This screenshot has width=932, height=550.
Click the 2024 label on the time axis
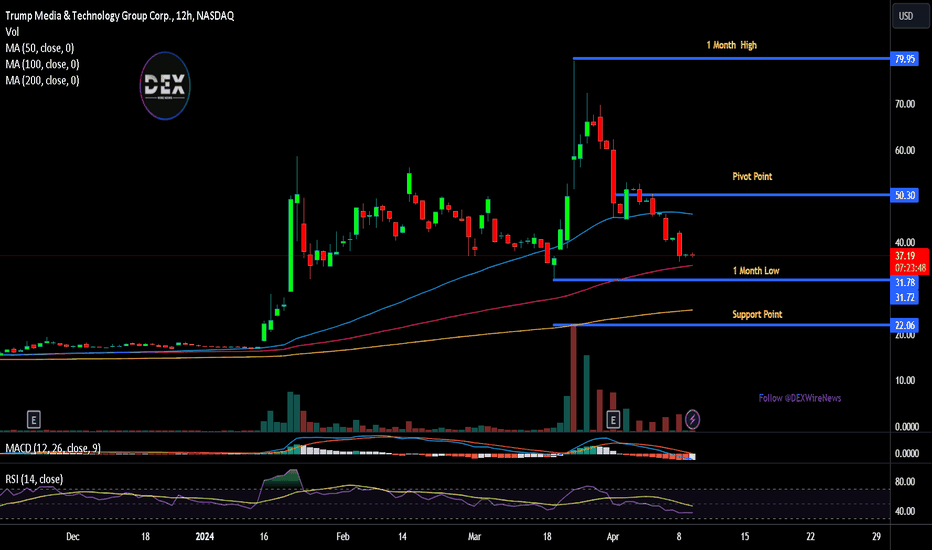204,537
